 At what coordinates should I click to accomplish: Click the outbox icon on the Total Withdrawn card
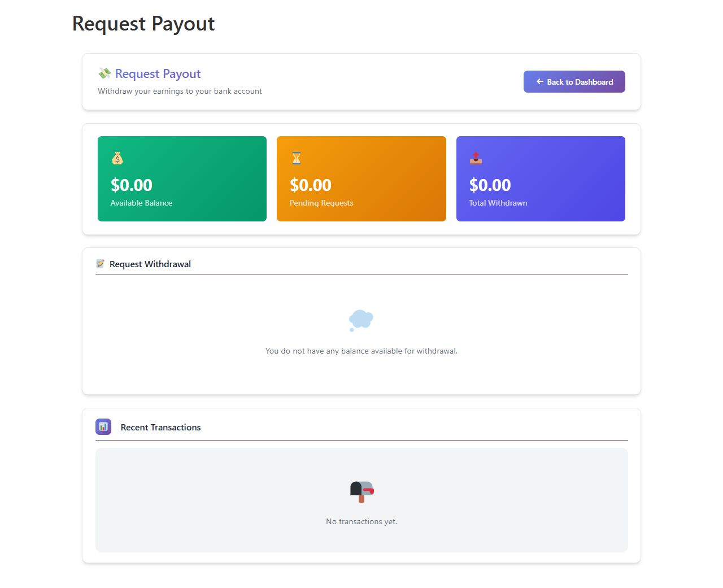(x=476, y=158)
